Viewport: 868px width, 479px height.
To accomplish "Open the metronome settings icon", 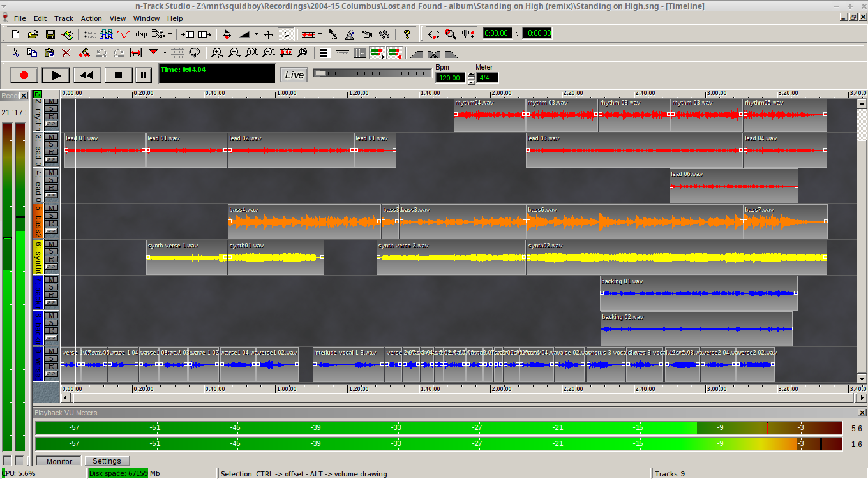I will 350,34.
